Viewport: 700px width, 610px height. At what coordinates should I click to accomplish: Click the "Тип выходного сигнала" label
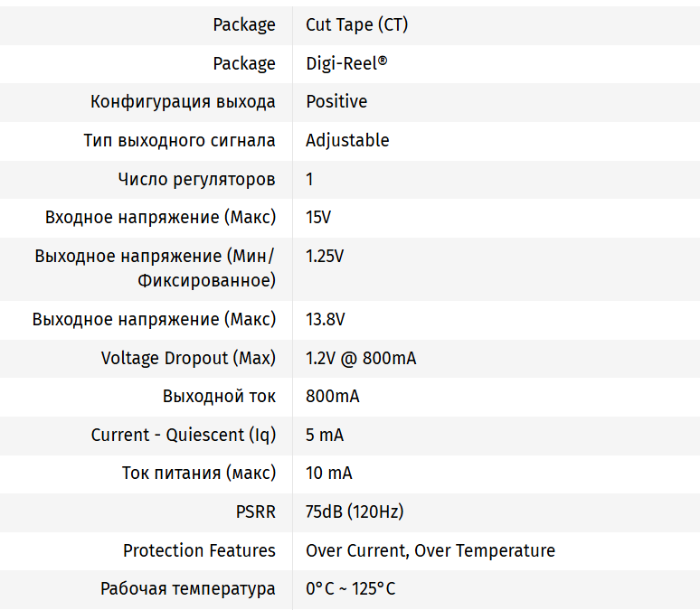tap(179, 141)
